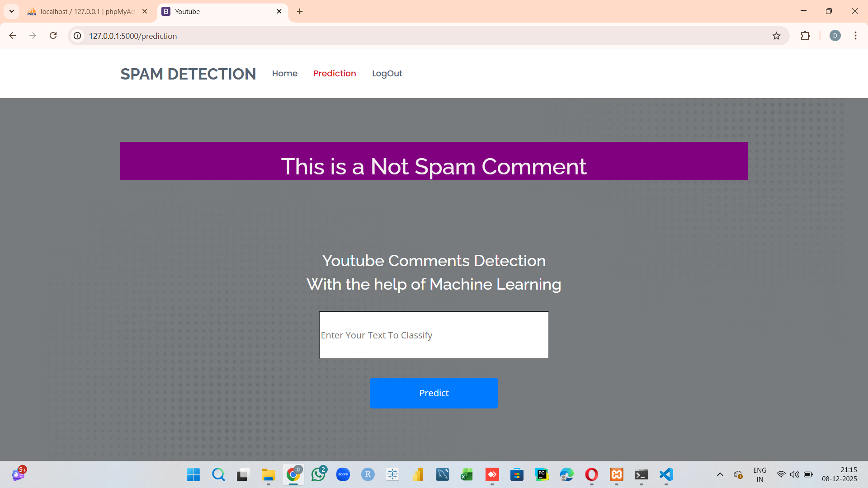Open Chrome three-dot menu
The height and width of the screenshot is (488, 868).
855,36
